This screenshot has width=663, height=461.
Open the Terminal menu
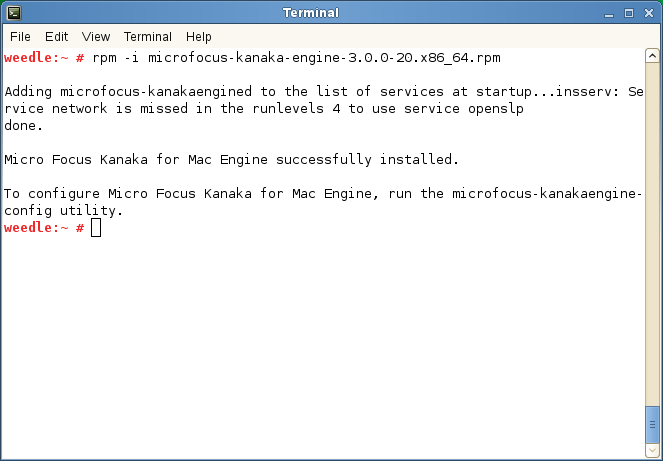148,37
